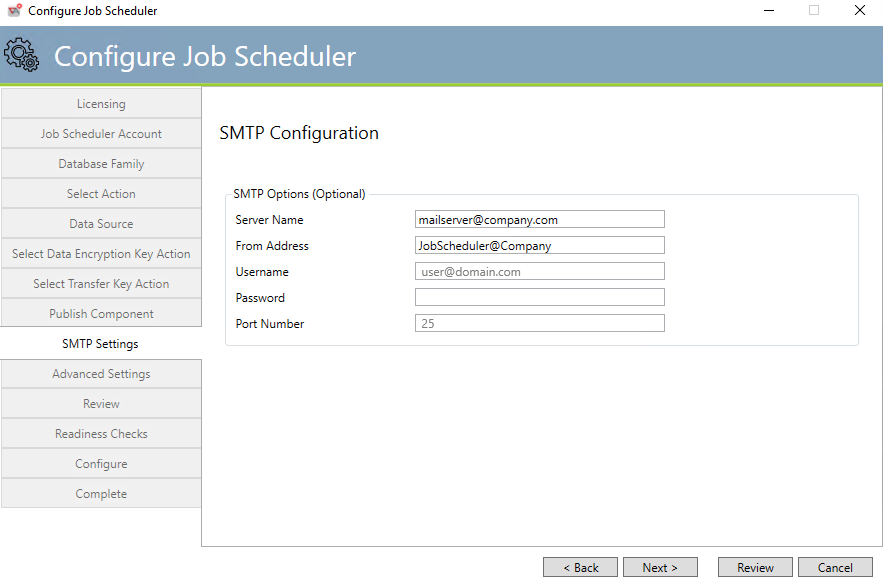This screenshot has height=586, width=883.
Task: Open the Job Scheduler Account step
Action: click(101, 133)
